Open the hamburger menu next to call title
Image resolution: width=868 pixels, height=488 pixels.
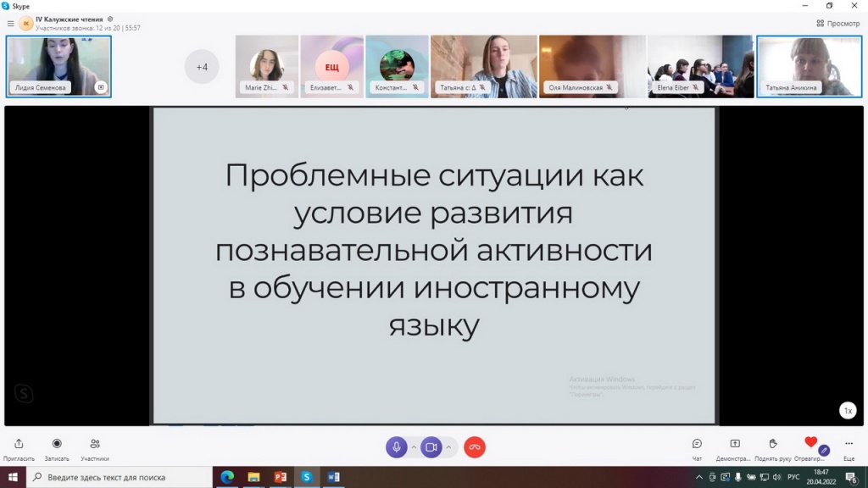click(x=10, y=24)
